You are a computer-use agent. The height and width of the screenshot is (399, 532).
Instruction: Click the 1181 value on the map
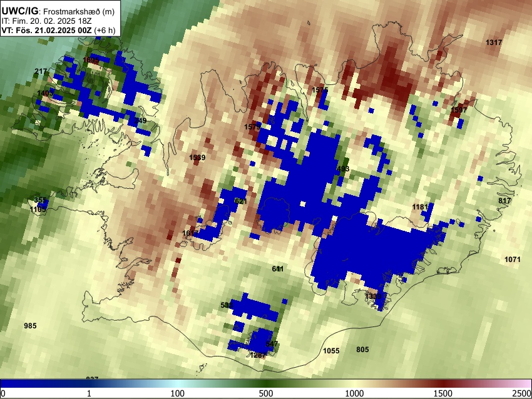point(420,207)
